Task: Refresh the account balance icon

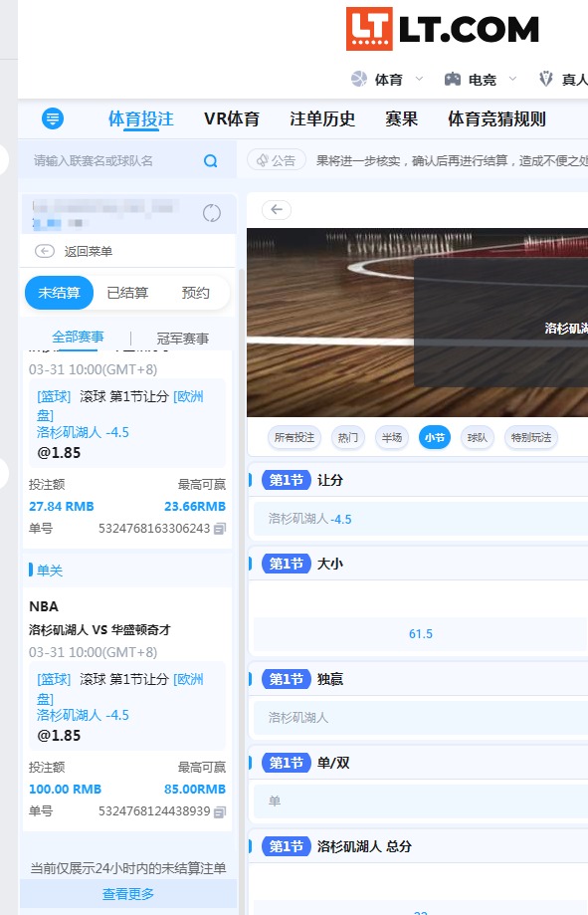Action: point(212,213)
